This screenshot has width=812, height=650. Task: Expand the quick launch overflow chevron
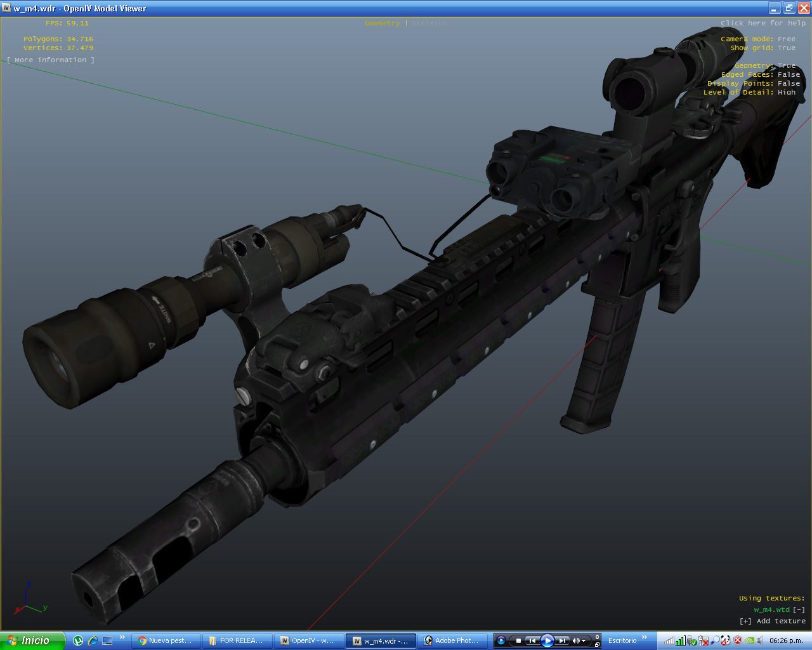tap(122, 637)
